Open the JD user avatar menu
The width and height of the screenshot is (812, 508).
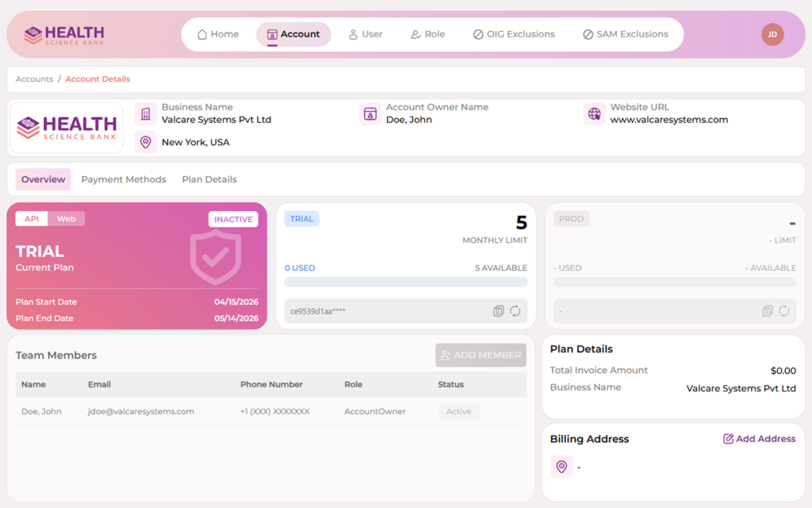tap(772, 34)
